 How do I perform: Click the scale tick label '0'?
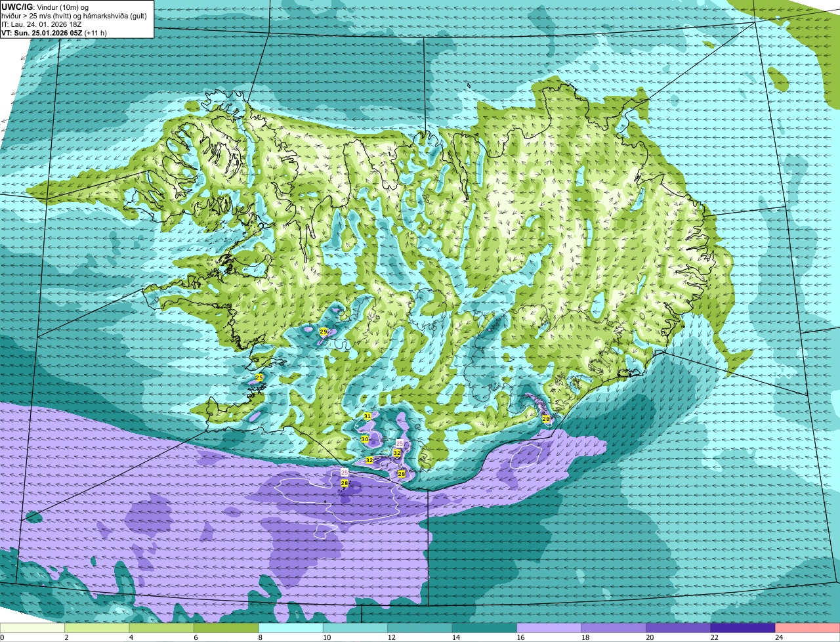point(2,637)
